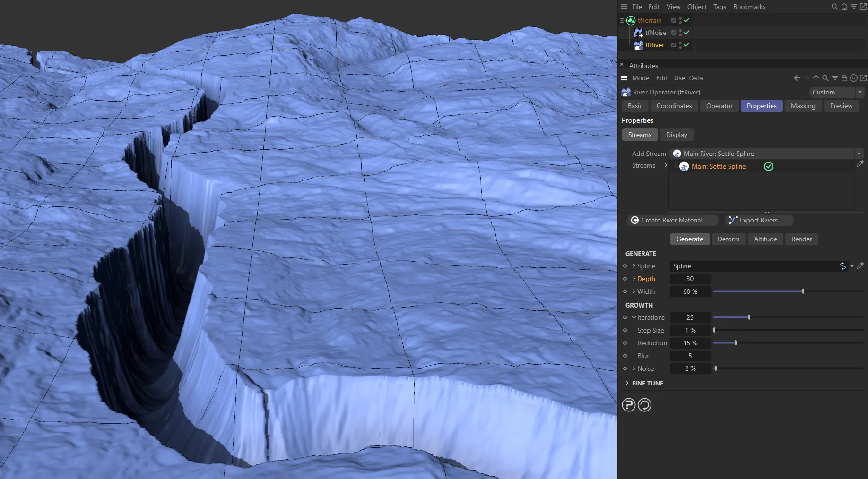
Task: Open the Object menu
Action: tap(696, 7)
